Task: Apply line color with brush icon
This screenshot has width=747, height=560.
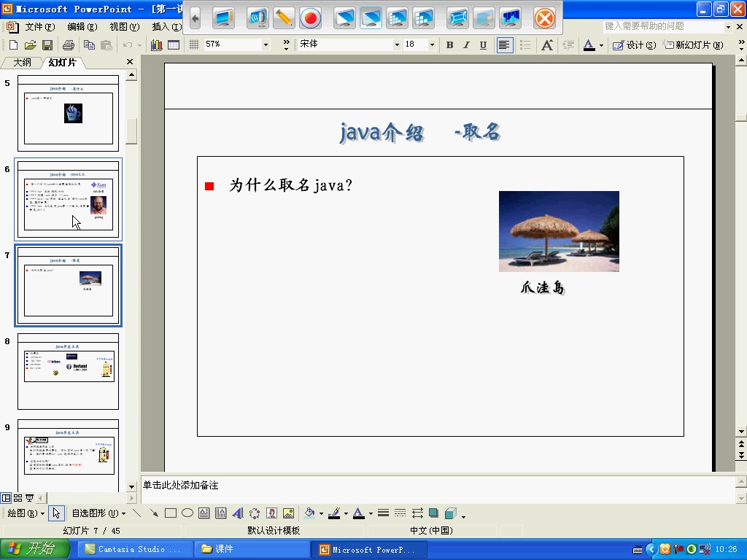Action: coord(334,513)
